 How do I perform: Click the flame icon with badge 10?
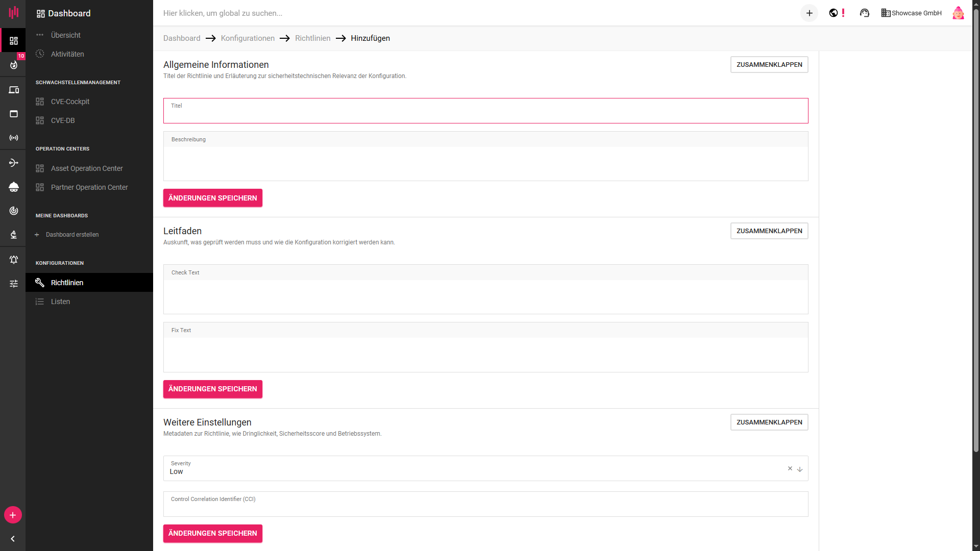coord(14,65)
